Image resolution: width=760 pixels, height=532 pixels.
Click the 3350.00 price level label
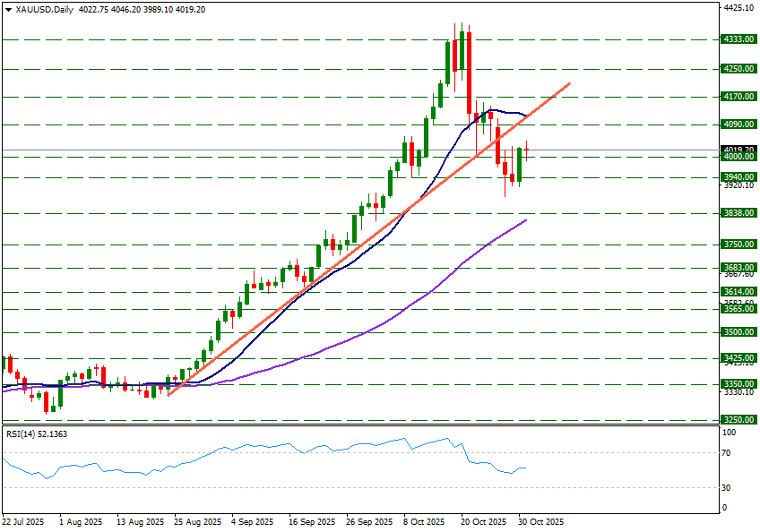click(738, 383)
